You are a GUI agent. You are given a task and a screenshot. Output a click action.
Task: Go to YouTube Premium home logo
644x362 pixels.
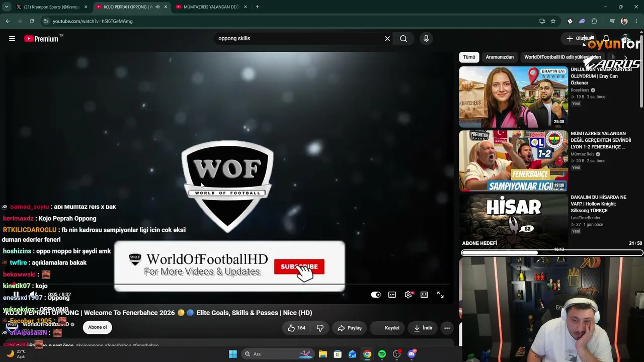pyautogui.click(x=41, y=39)
